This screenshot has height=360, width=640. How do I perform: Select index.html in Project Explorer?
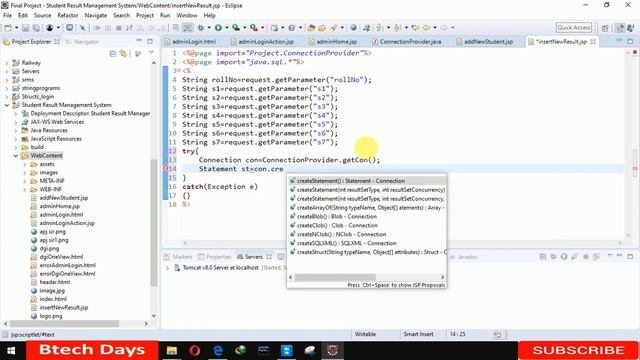[53, 299]
